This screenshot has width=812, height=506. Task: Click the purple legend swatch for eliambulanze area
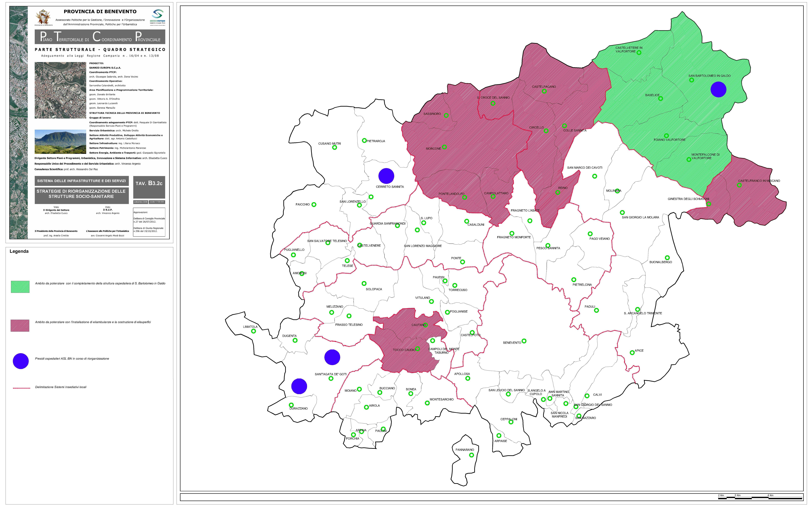click(x=20, y=326)
